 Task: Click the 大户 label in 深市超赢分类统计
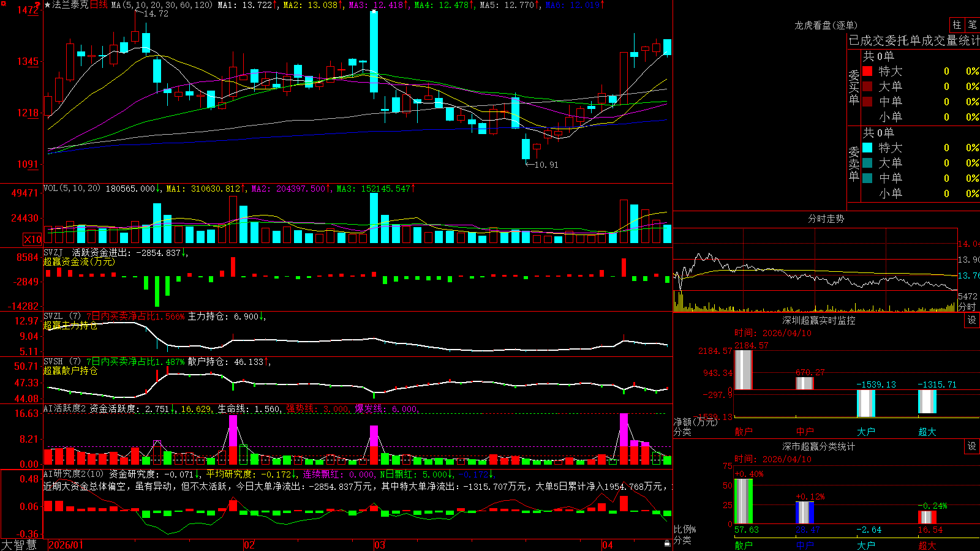pyautogui.click(x=866, y=545)
